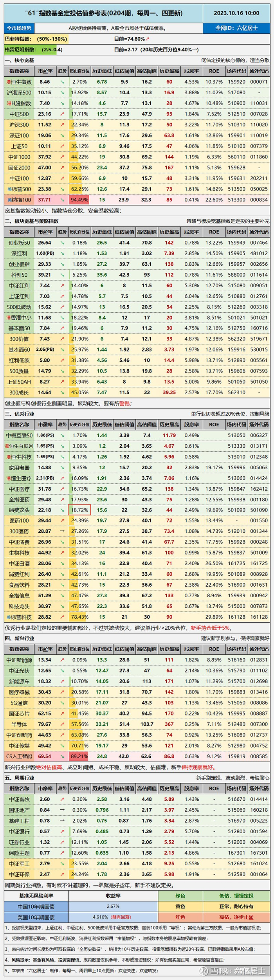Click the 89.21% cell in CS人工智能 row

pos(79,756)
